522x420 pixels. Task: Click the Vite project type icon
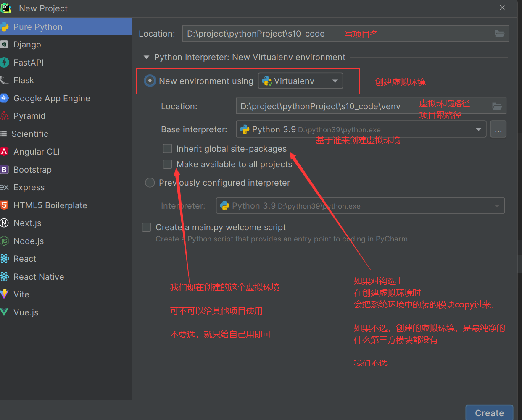(x=4, y=294)
